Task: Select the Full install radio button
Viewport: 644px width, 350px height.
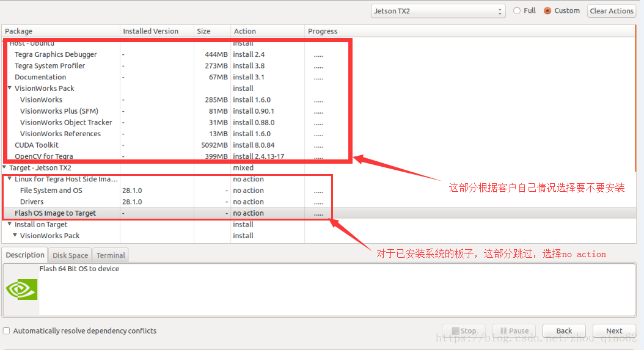Action: click(x=517, y=10)
